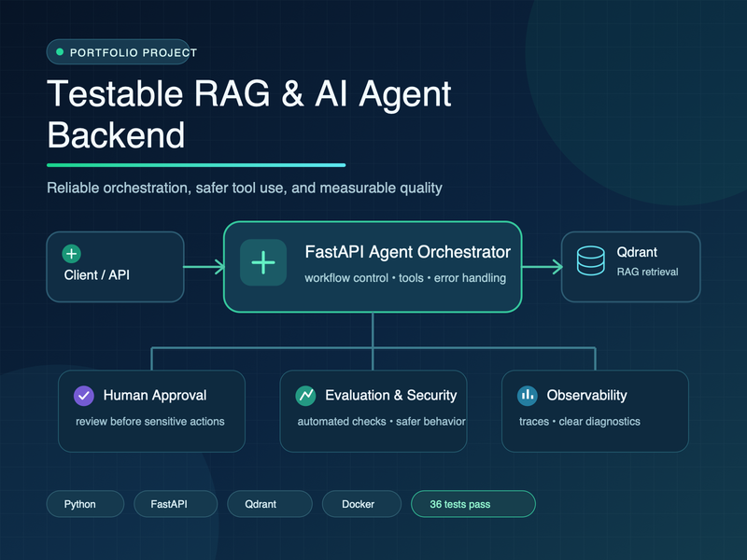Click the PORTFOLIO PROJECT label
The width and height of the screenshot is (747, 560).
point(134,53)
